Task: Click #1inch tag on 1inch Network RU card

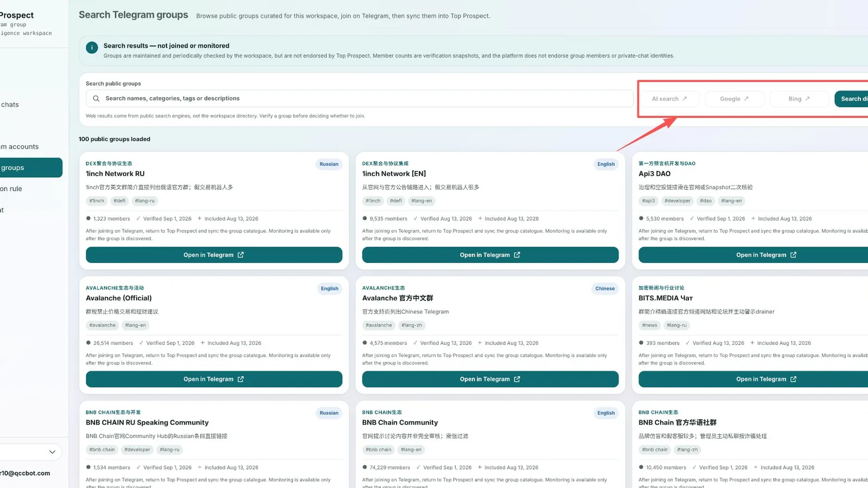Action: (97, 201)
